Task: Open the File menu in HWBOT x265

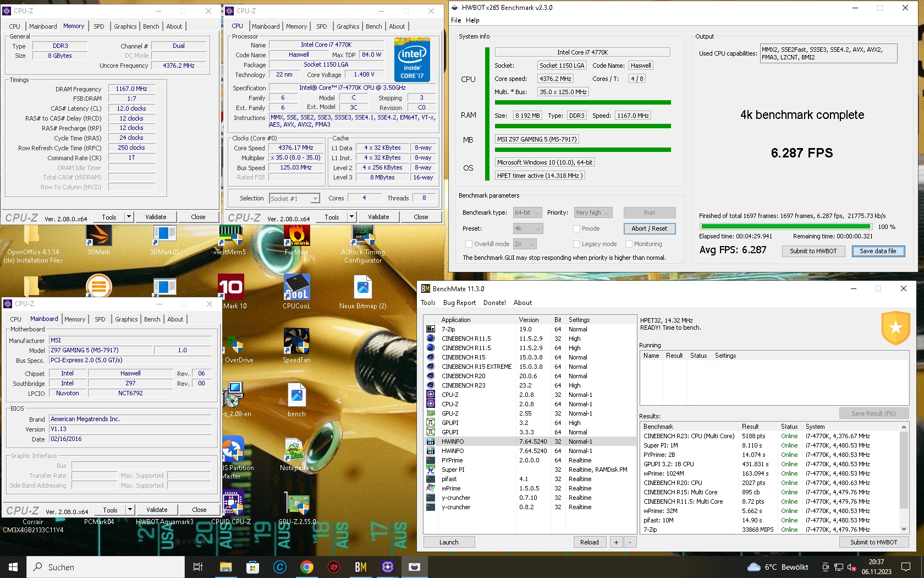Action: point(456,20)
